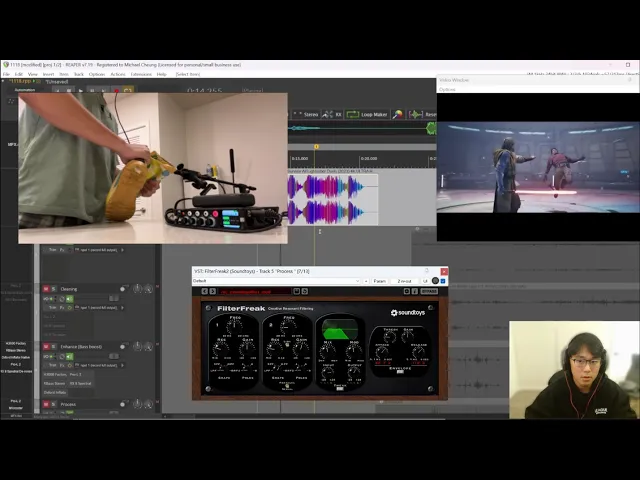Toggle the transport repeat loop button
The height and width of the screenshot is (480, 640).
point(128,91)
